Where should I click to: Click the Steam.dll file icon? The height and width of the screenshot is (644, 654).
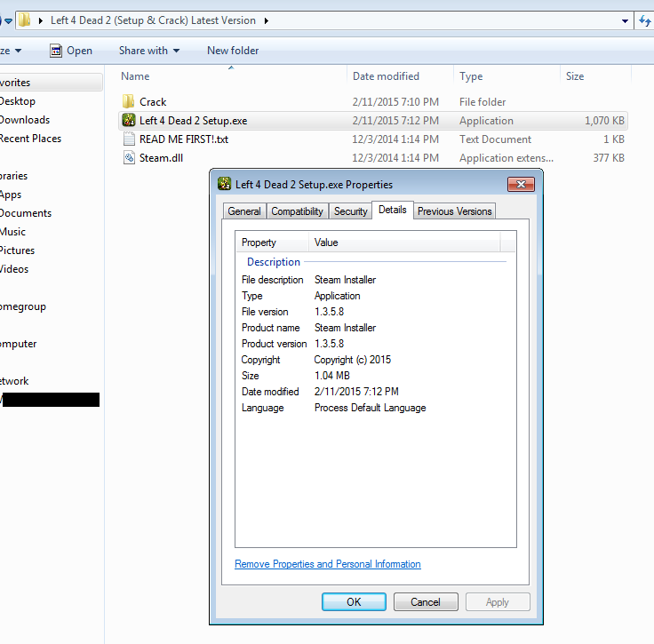[x=128, y=158]
